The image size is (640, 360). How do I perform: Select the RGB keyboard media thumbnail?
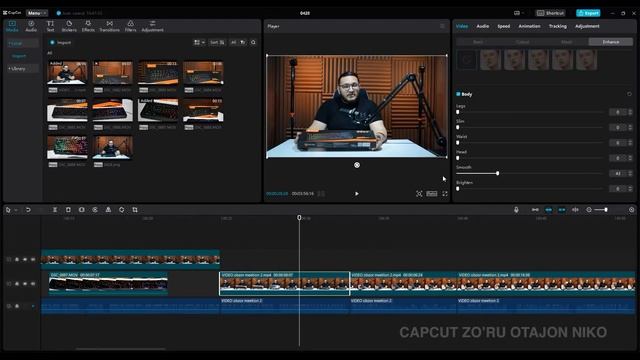[67, 147]
